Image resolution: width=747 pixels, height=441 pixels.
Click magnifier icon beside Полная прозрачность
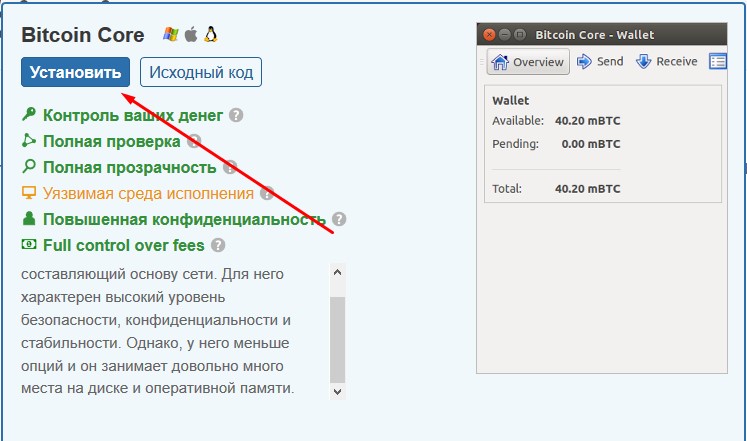coord(29,167)
